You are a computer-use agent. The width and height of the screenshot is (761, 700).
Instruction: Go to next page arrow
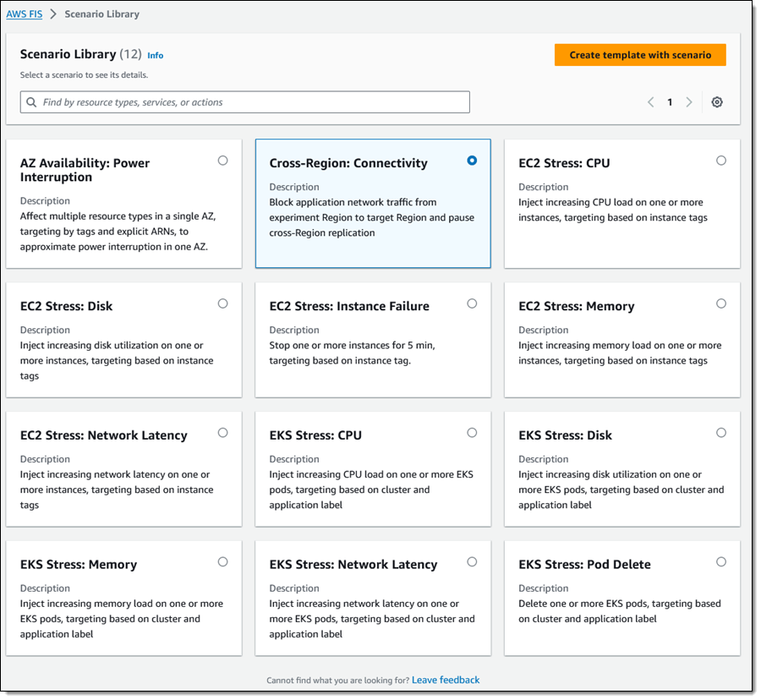pos(688,102)
